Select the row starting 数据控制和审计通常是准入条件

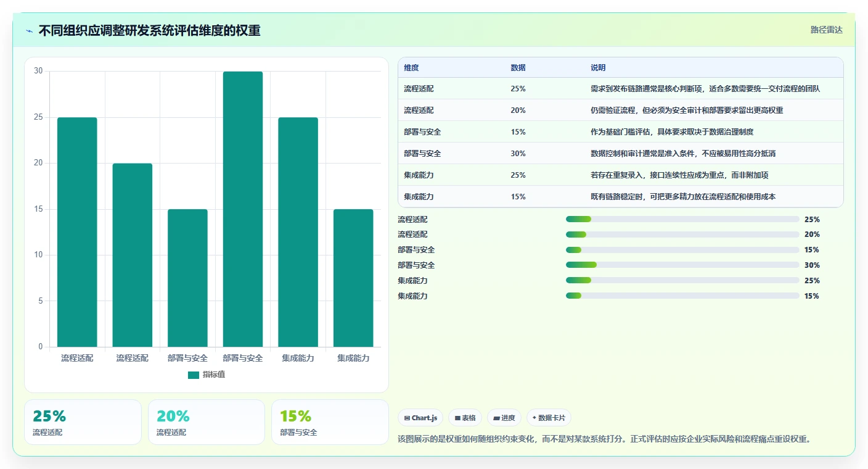click(621, 153)
